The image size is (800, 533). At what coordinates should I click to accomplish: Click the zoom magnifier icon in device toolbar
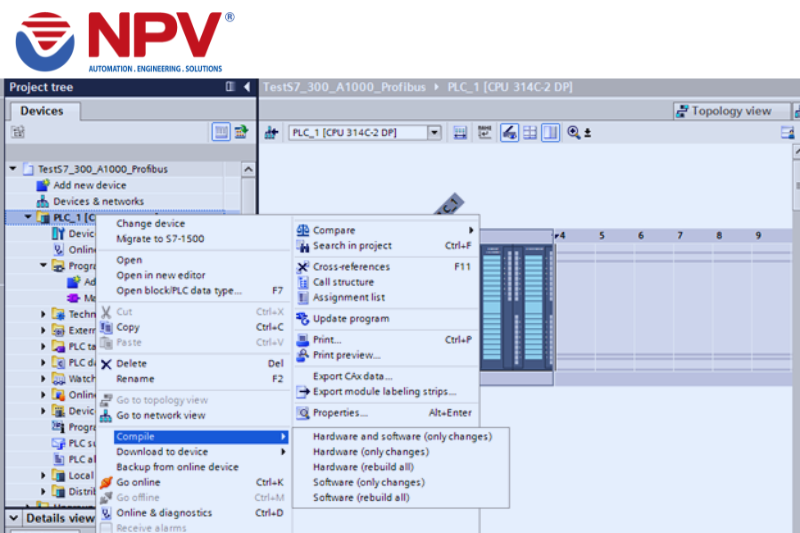(x=574, y=133)
